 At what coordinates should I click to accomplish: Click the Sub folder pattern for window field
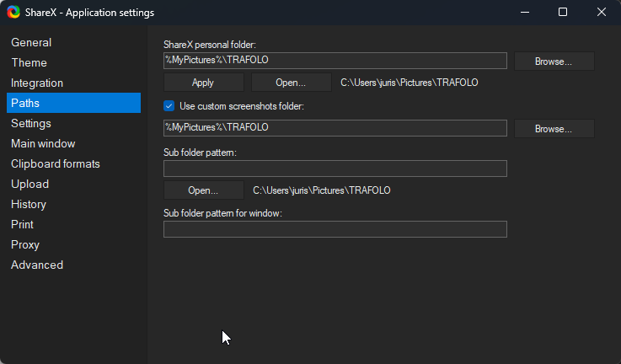tap(335, 229)
